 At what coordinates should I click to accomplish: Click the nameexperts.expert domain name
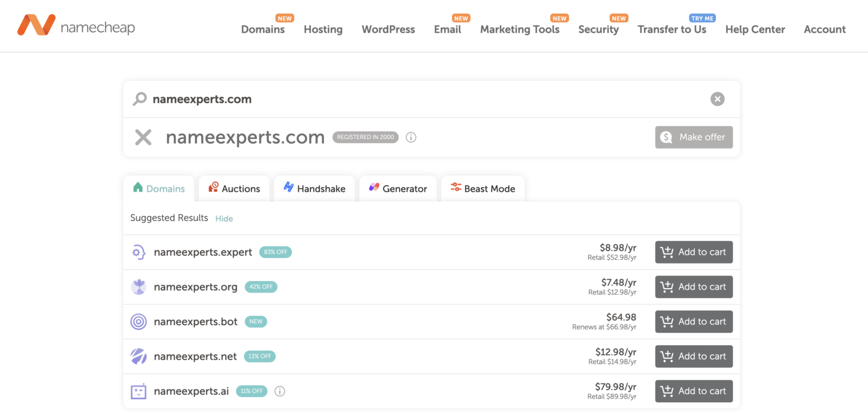click(203, 252)
